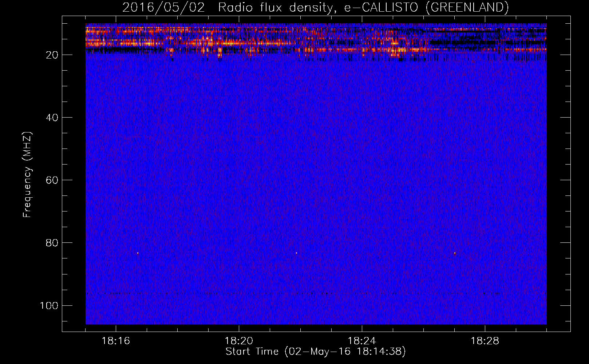Click the 20 MHz frequency tick label
Viewport: 589px width, 364px height.
(52, 55)
